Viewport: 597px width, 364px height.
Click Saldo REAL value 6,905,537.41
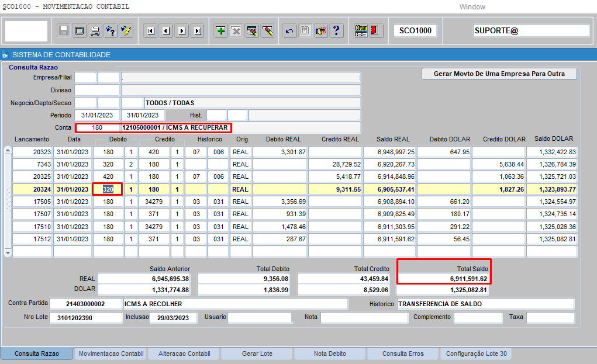tap(389, 189)
